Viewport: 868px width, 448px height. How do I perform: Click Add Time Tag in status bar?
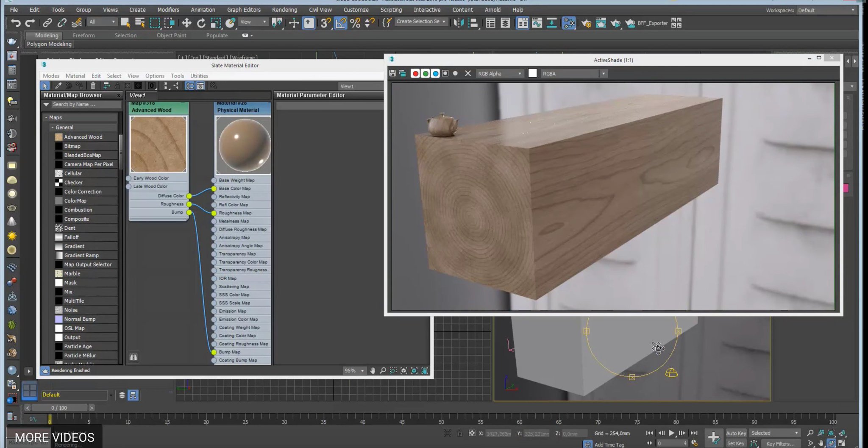coord(609,445)
